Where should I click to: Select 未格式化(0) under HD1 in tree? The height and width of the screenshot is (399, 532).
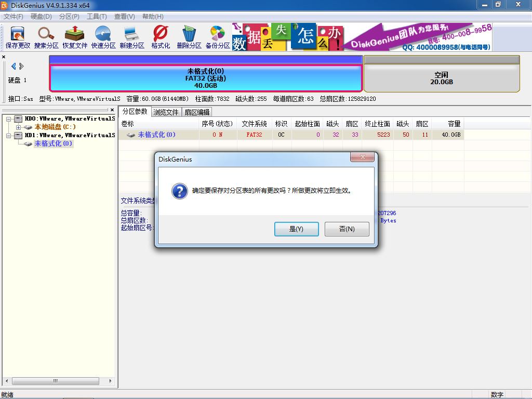pyautogui.click(x=54, y=143)
